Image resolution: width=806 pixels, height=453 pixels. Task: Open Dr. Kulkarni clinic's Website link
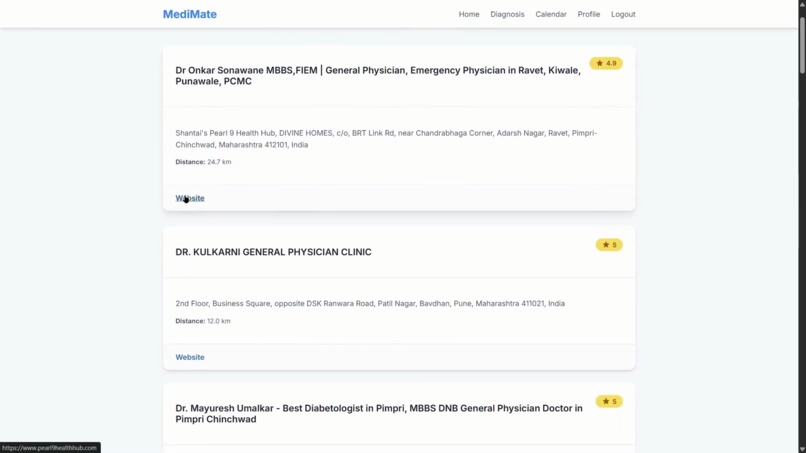[x=190, y=357]
